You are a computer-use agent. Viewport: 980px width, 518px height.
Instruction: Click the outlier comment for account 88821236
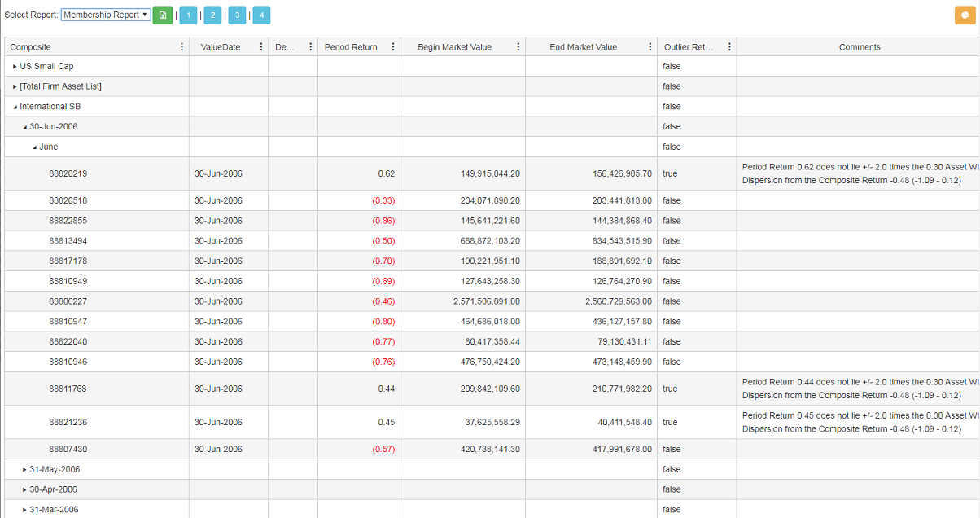click(x=861, y=422)
